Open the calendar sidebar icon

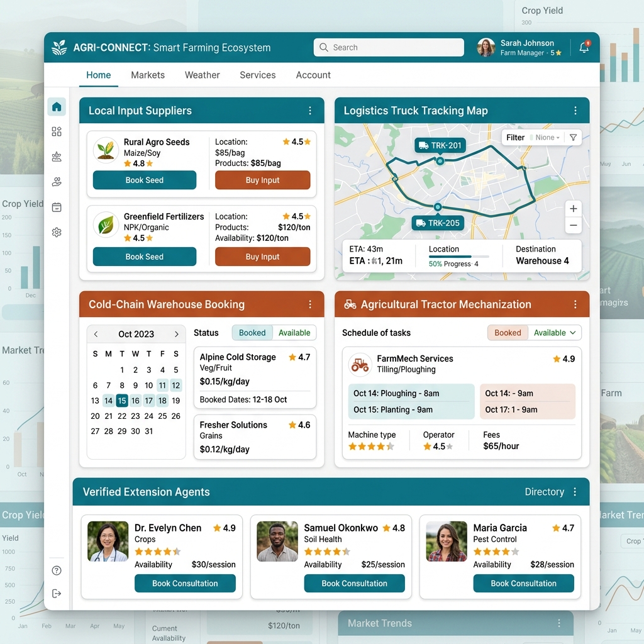point(57,207)
